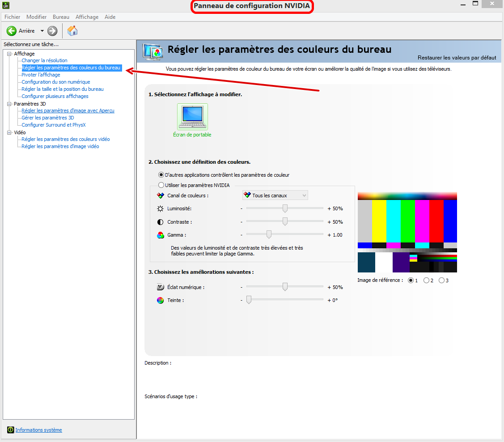Click the Gamma color circles icon

[x=161, y=235]
